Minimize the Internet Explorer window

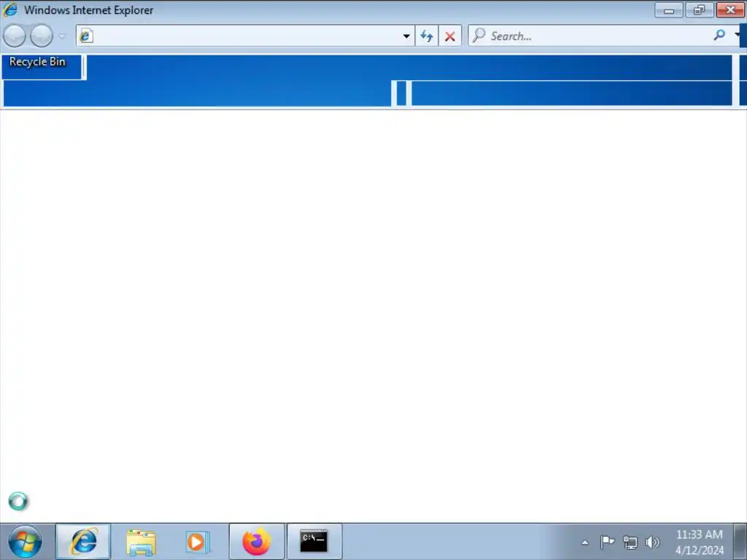point(670,10)
